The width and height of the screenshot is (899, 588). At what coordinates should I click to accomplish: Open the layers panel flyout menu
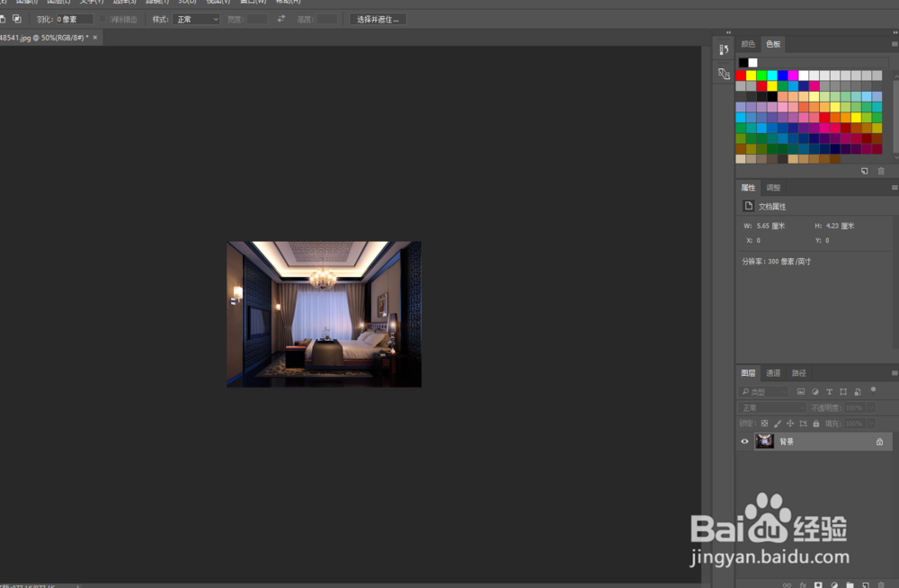click(x=895, y=373)
